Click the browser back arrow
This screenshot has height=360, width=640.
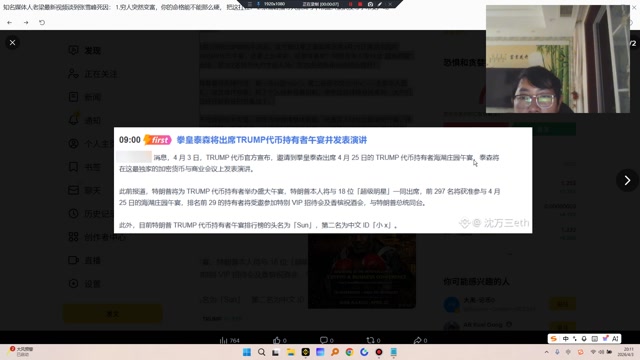click(9, 22)
